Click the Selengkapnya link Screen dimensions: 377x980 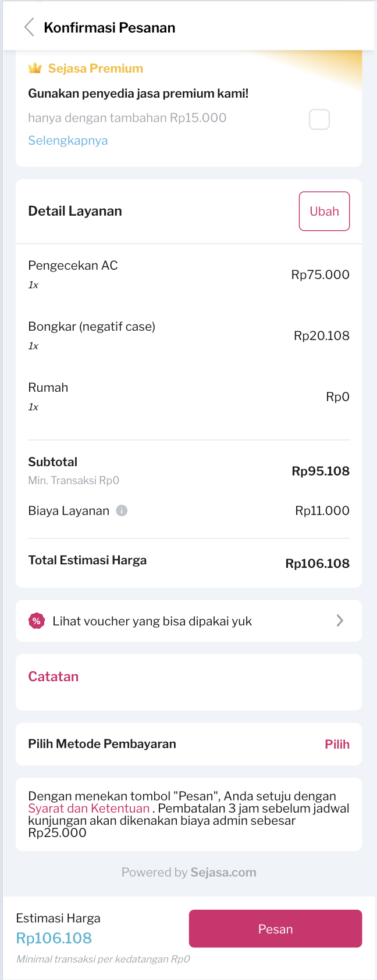pyautogui.click(x=68, y=141)
